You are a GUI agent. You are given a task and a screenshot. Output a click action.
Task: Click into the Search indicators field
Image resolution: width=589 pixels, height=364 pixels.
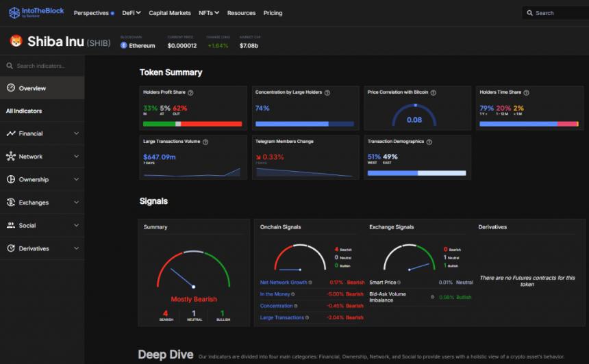point(42,66)
